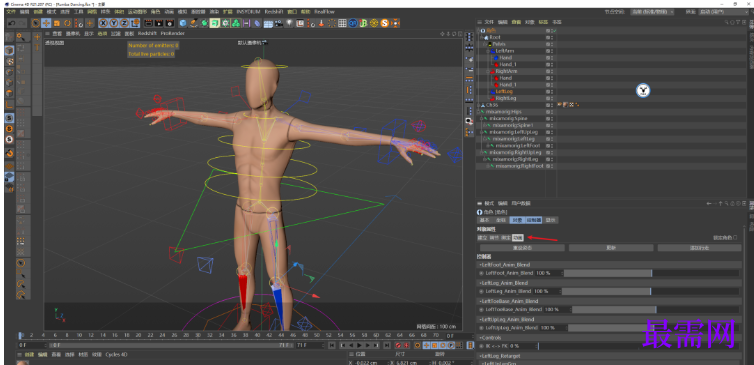Collapse the LeftFoot_Anim_Blend group
The image size is (754, 365).
click(479, 265)
